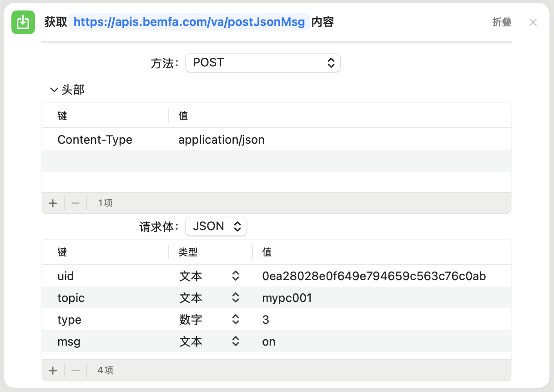Screen dimensions: 554x392
Task: Edit the mypc001 topic value
Action: [287, 298]
